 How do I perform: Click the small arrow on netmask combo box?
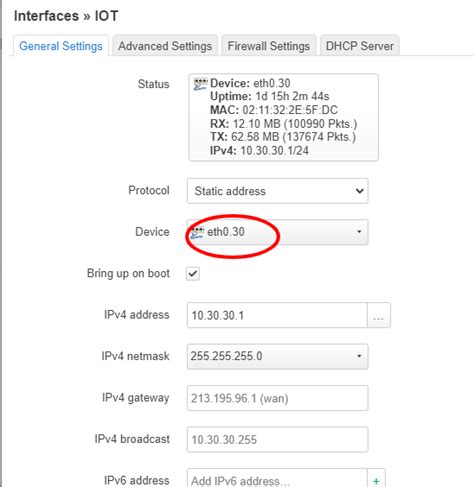click(359, 356)
